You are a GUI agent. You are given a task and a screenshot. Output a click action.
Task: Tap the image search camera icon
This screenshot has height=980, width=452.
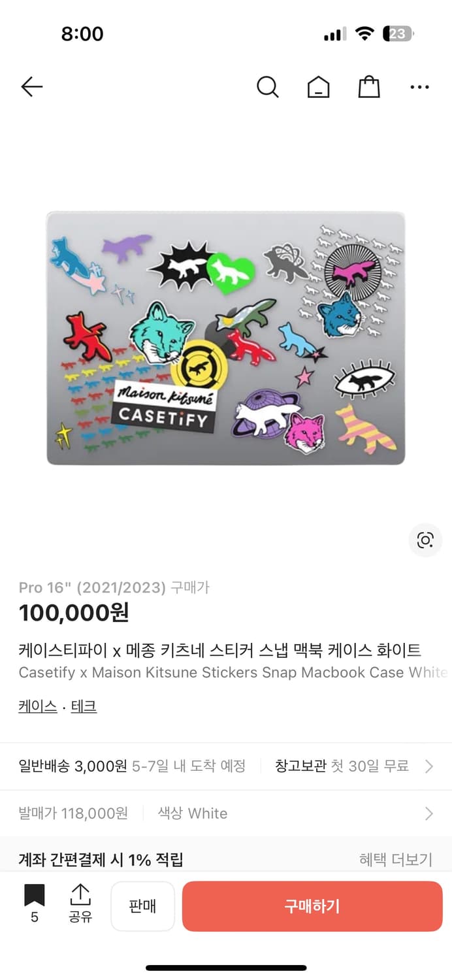click(x=425, y=540)
